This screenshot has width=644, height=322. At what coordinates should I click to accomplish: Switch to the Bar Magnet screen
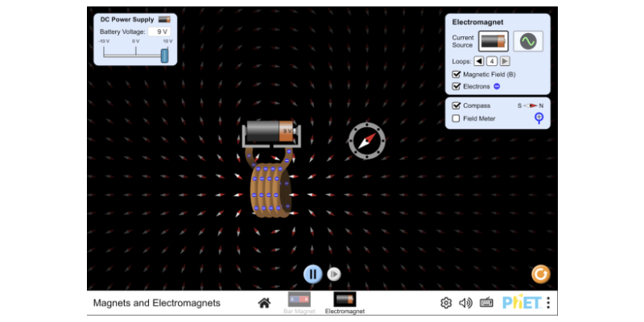[299, 302]
